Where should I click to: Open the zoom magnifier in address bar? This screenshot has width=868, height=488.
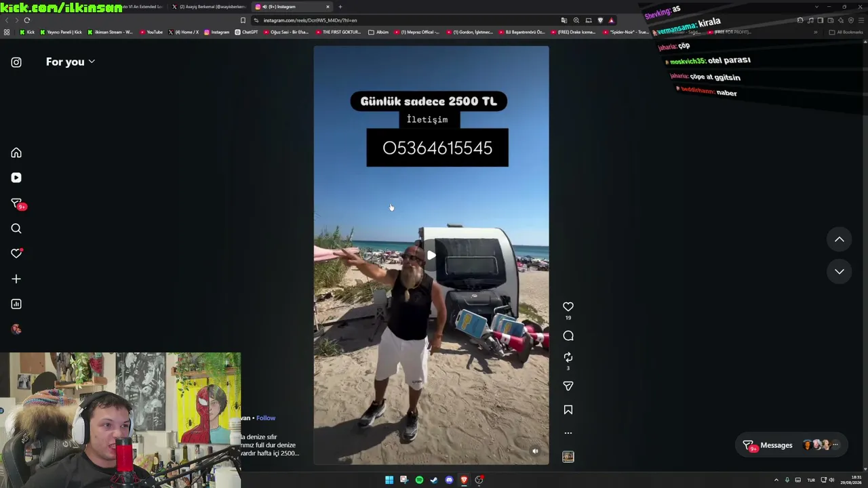click(x=576, y=20)
